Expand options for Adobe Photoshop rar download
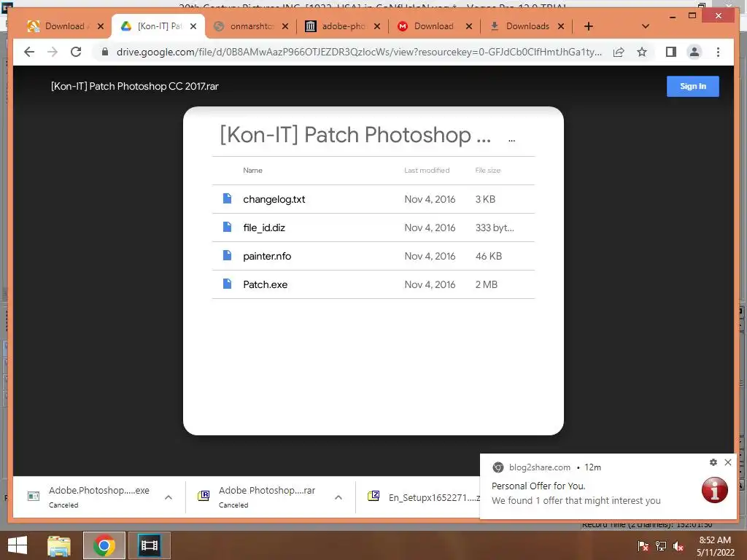This screenshot has height=560, width=747. (x=338, y=497)
